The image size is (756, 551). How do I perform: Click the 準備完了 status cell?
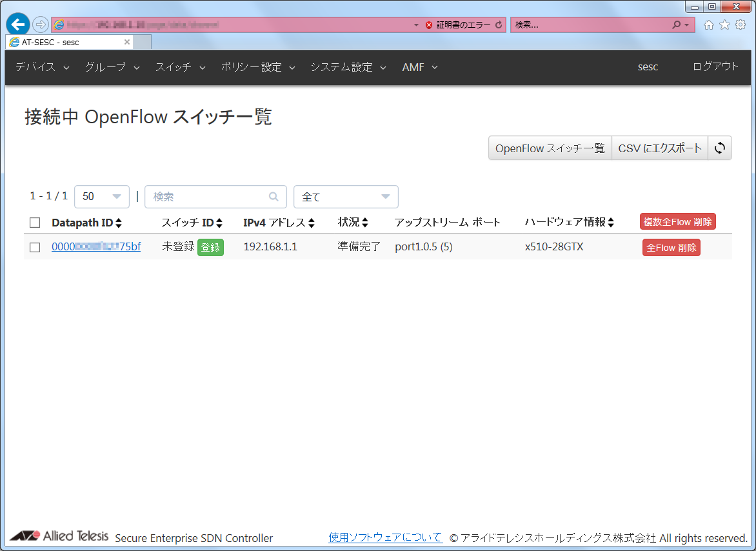[359, 246]
